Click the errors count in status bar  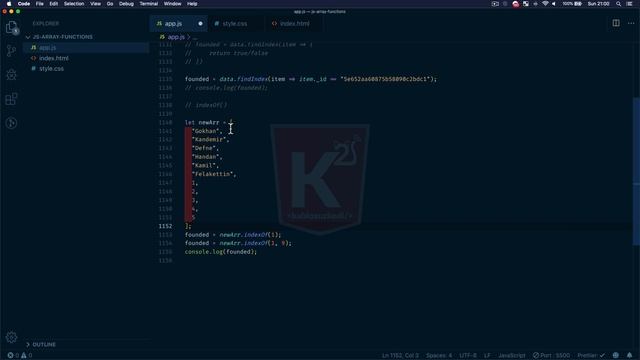13,355
